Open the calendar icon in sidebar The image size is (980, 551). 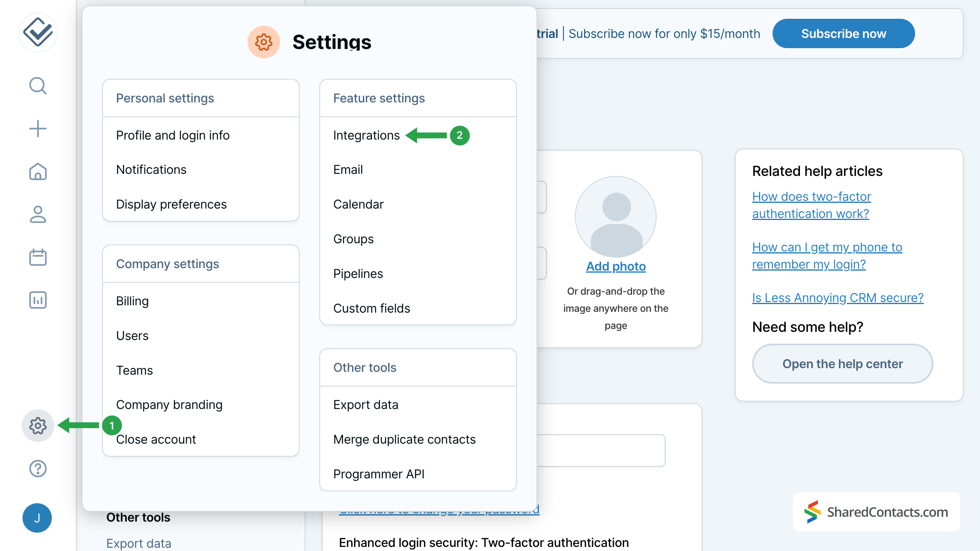(x=38, y=257)
